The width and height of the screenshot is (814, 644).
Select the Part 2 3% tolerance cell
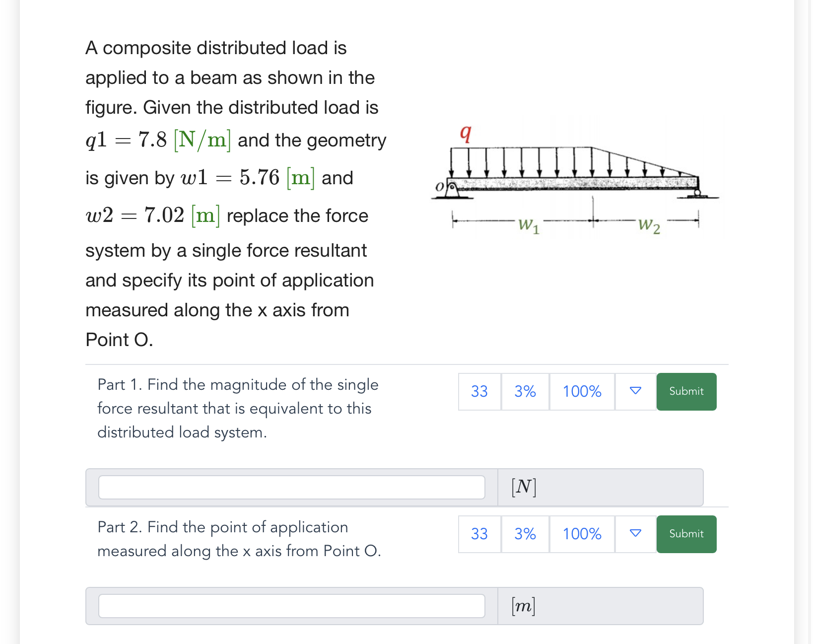[x=525, y=534]
